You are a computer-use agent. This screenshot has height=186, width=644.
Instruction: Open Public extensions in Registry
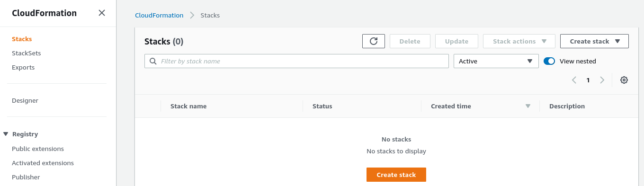[x=38, y=149]
